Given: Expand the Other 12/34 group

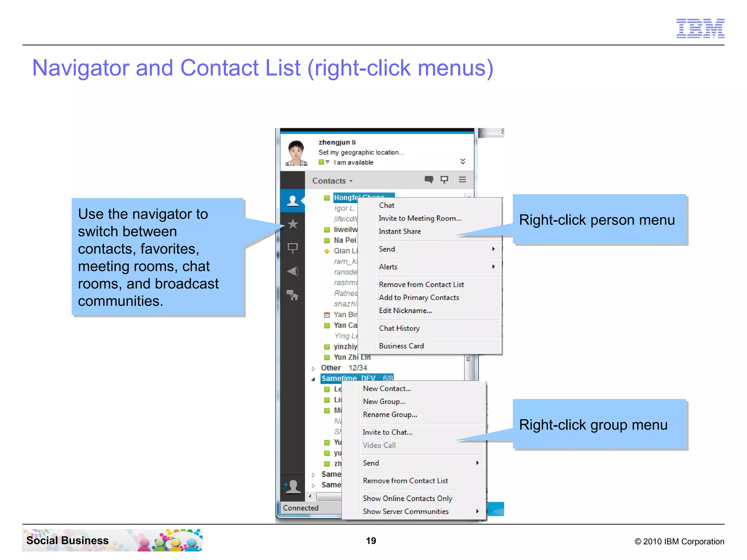Looking at the screenshot, I should tap(313, 369).
